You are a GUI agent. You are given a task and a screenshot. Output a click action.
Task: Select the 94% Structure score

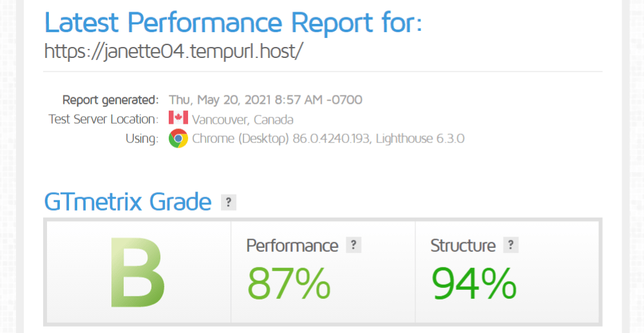pyautogui.click(x=474, y=283)
